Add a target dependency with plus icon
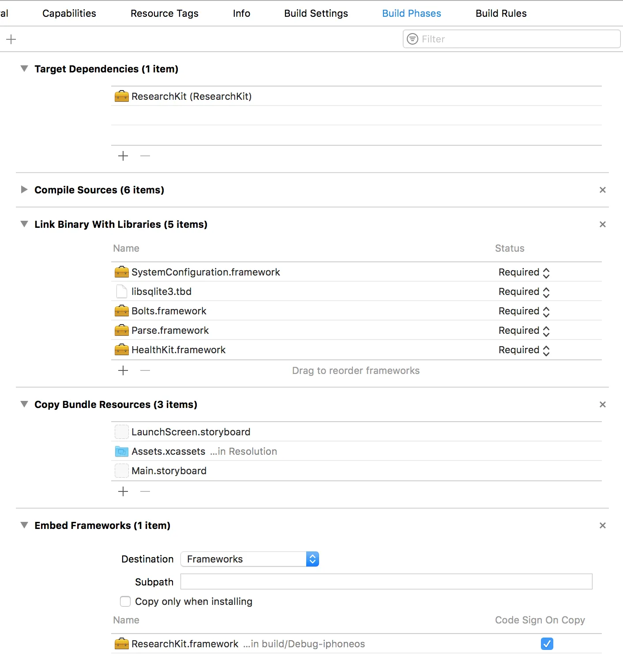The image size is (623, 672). (x=123, y=156)
